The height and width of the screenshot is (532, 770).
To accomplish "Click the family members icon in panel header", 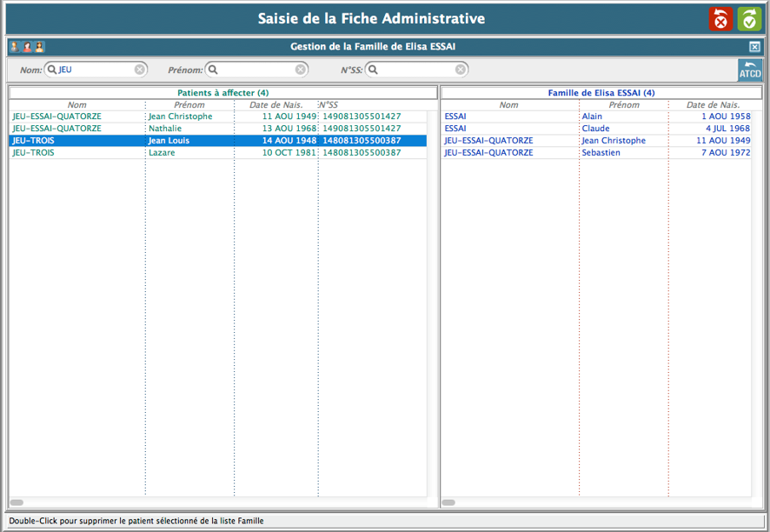I will click(27, 47).
